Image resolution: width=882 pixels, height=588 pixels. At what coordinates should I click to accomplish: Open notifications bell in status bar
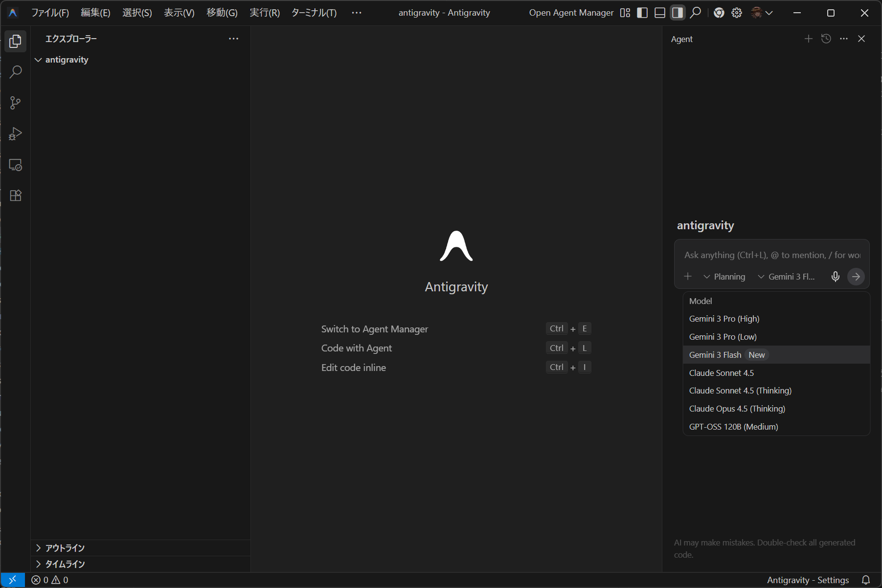866,580
